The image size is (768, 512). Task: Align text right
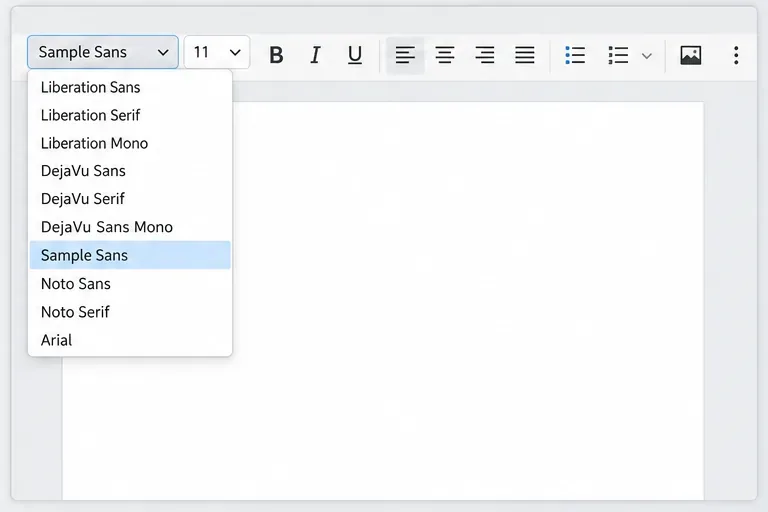point(484,54)
